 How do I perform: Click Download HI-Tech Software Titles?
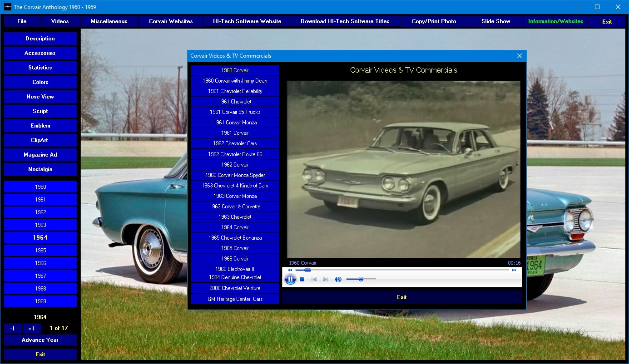[345, 21]
